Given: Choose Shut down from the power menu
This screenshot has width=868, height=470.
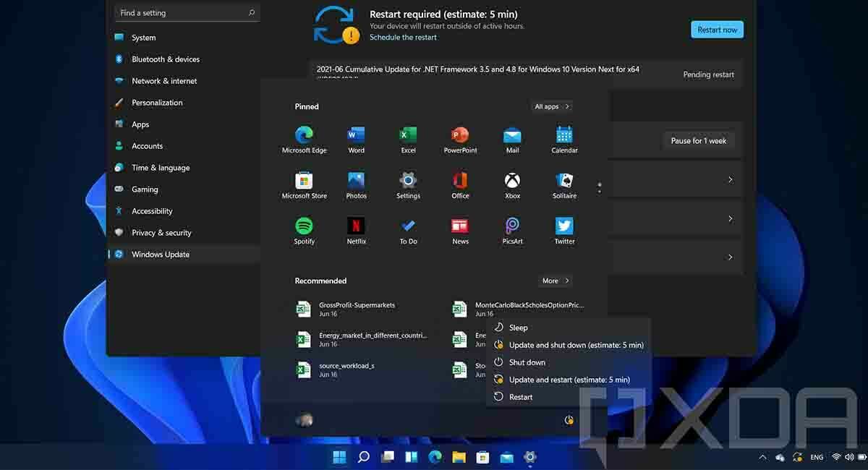Looking at the screenshot, I should (x=569, y=362).
